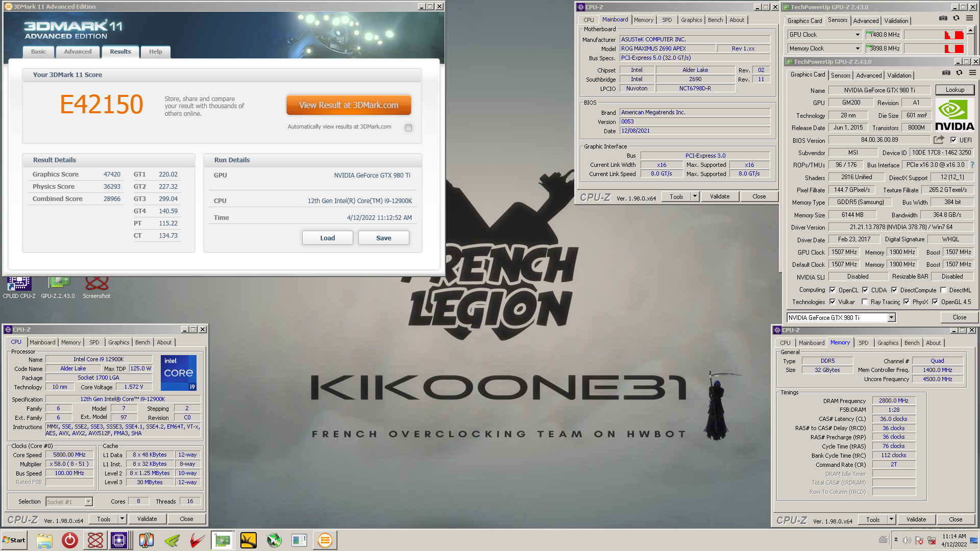Click the taskbar clock showing 11:14 AM
The height and width of the screenshot is (551, 980).
coord(954,540)
